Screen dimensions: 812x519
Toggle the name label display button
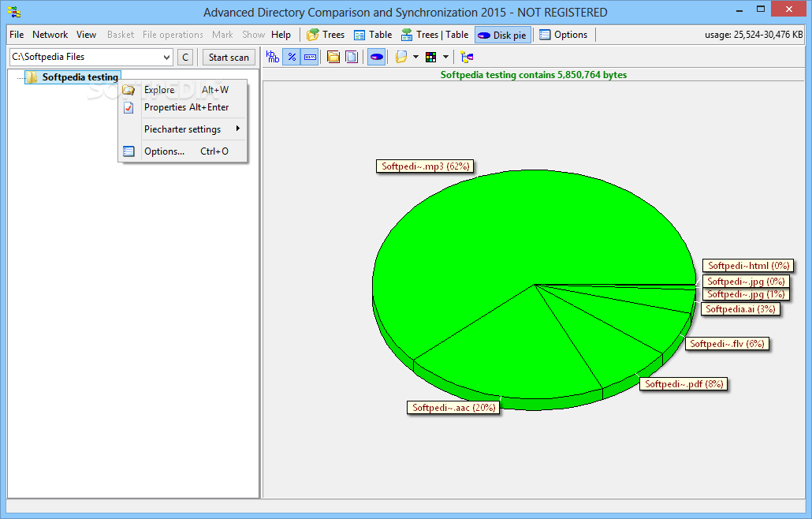pos(310,57)
